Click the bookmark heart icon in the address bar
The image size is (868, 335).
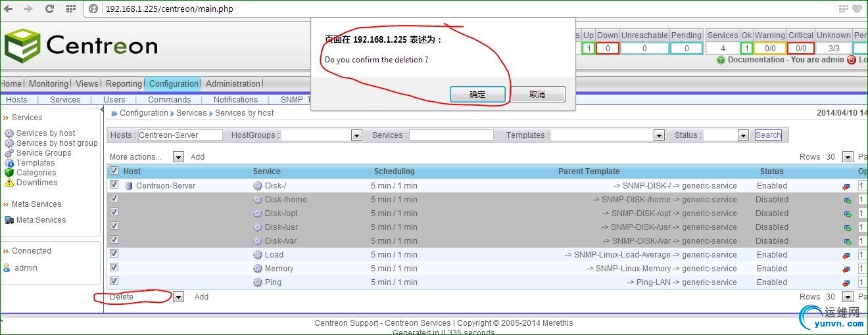point(857,9)
